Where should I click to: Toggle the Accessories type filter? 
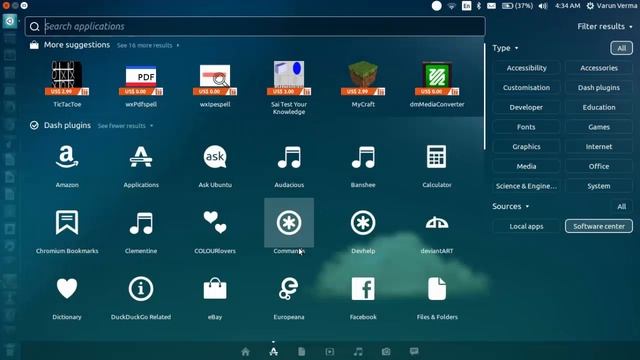(x=599, y=68)
